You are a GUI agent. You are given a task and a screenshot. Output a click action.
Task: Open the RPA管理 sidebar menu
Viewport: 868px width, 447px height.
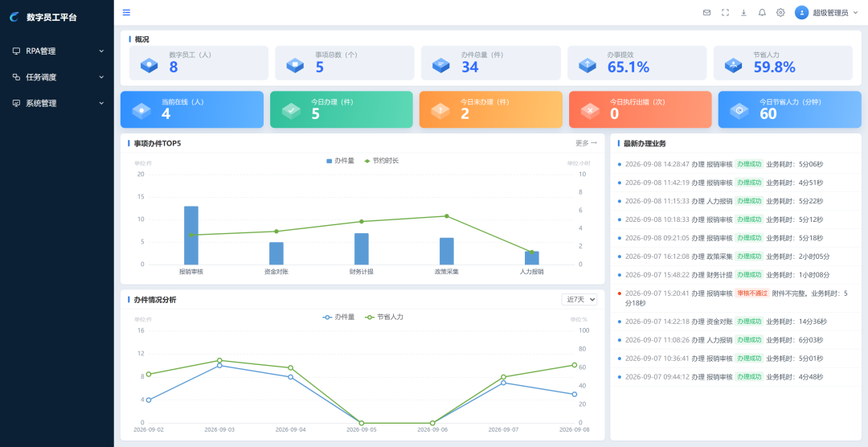point(57,51)
